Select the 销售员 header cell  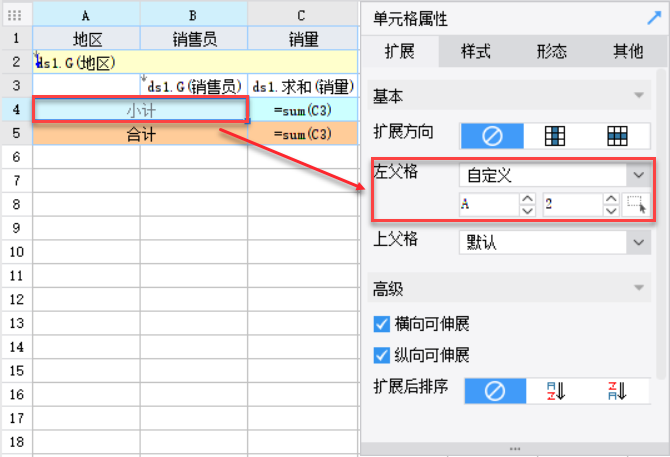click(194, 38)
